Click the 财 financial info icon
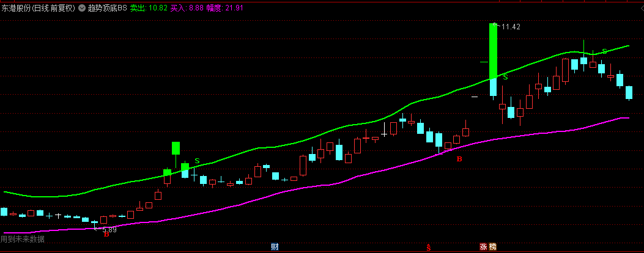Viewport: 644px width, 253px height. click(x=275, y=247)
